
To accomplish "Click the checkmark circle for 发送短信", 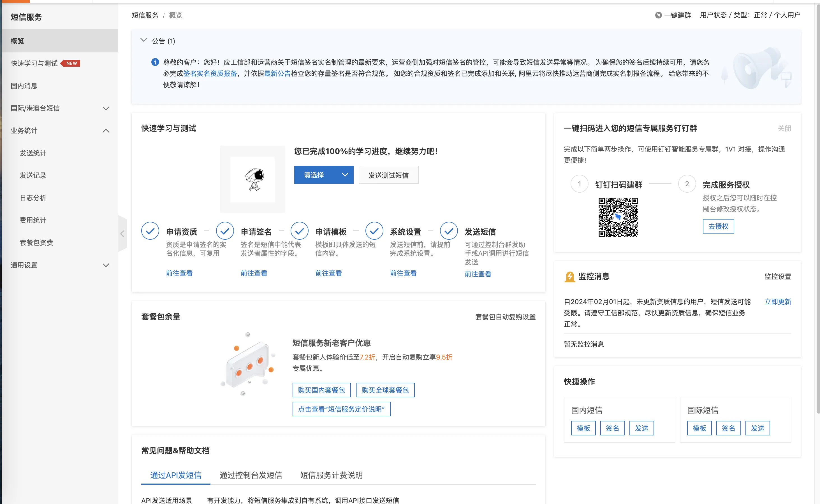I will [x=449, y=231].
